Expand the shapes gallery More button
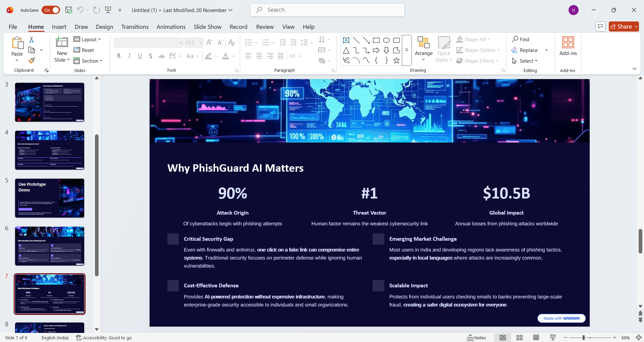Viewport: 644px width, 342px height. pos(407,50)
